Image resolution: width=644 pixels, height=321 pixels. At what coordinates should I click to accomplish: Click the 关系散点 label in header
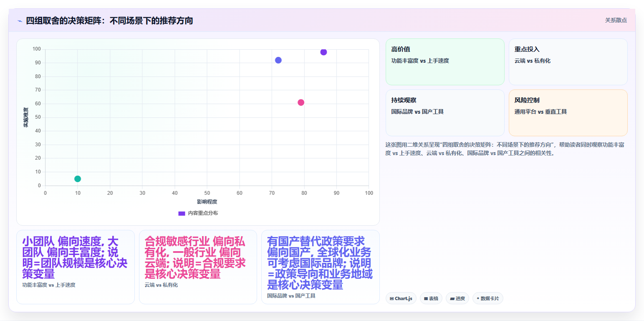point(616,20)
